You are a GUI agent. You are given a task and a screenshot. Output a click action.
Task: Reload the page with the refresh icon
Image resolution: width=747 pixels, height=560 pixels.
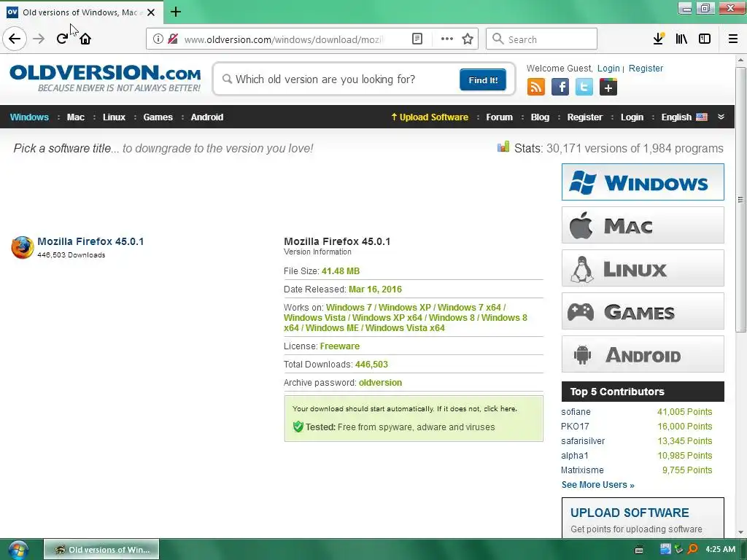click(62, 39)
